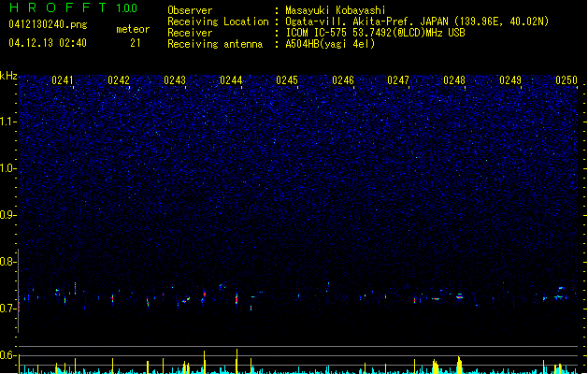The height and width of the screenshot is (374, 588).
Task: Click the Receiver label
Action: click(190, 33)
